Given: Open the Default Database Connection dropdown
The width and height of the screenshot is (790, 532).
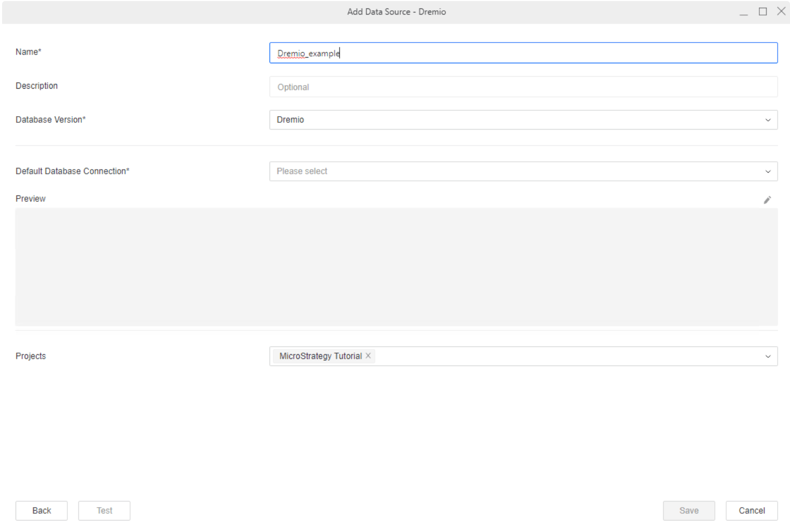Looking at the screenshot, I should click(524, 171).
